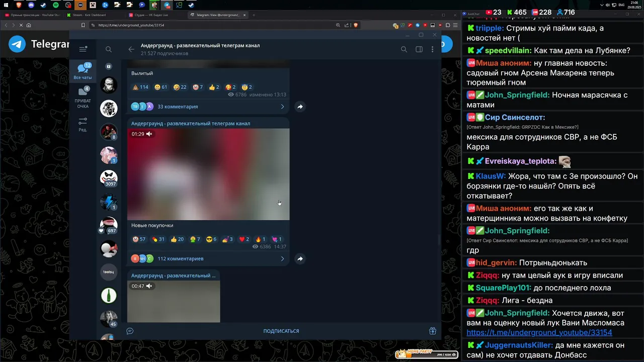This screenshot has height=362, width=644.
Task: Click channel name above 01:29 video post
Action: 191,123
